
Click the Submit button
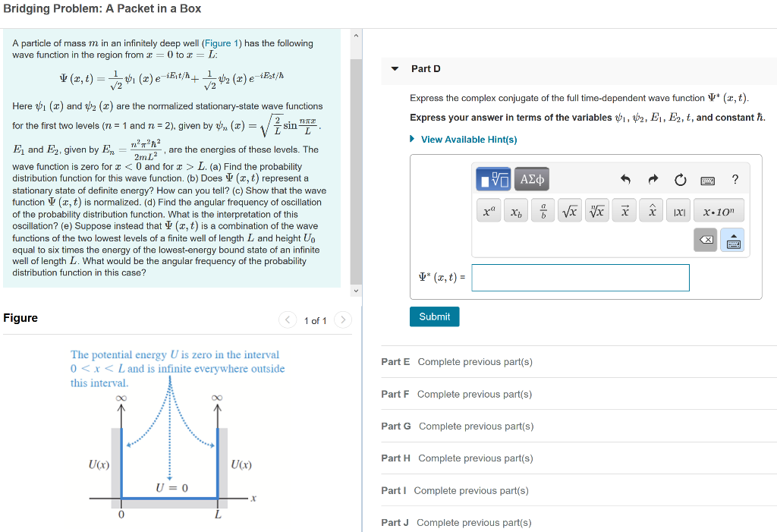[434, 316]
